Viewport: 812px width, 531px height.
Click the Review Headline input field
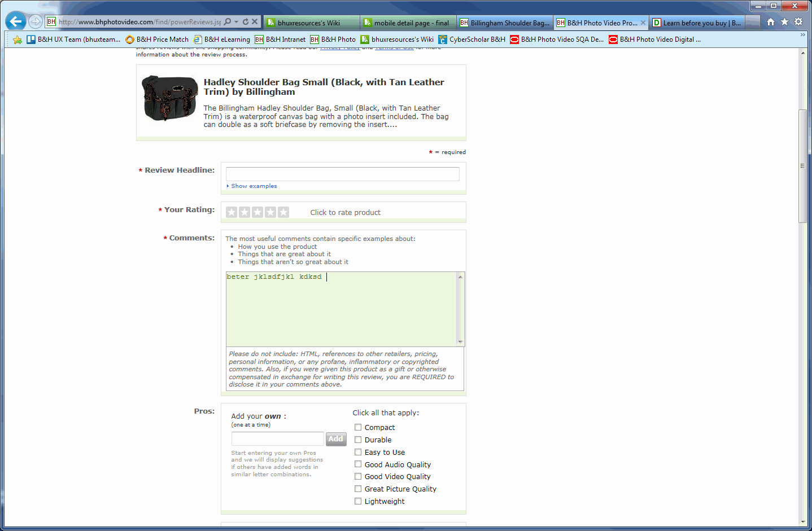(342, 174)
